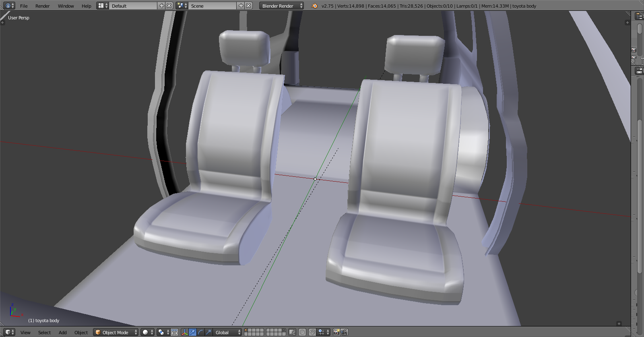Open the Select menu in 3D viewport
This screenshot has width=644, height=337.
coord(44,333)
